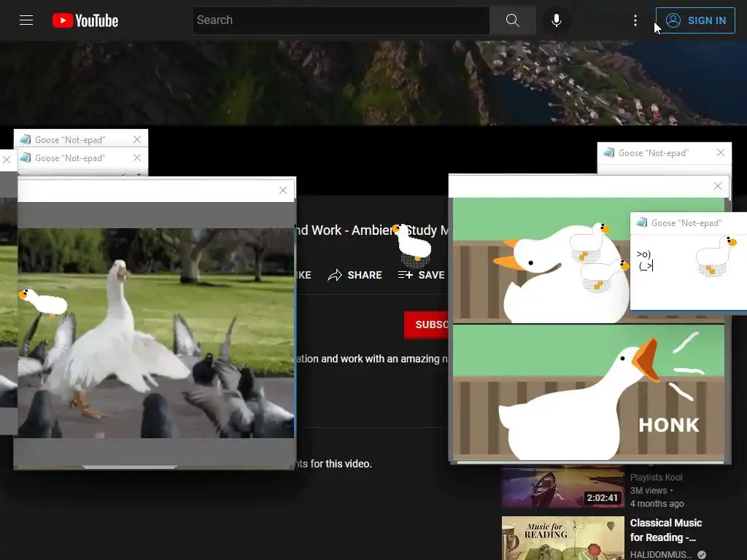This screenshot has height=560, width=747.
Task: Click the goose photo meme window image
Action: [x=156, y=332]
